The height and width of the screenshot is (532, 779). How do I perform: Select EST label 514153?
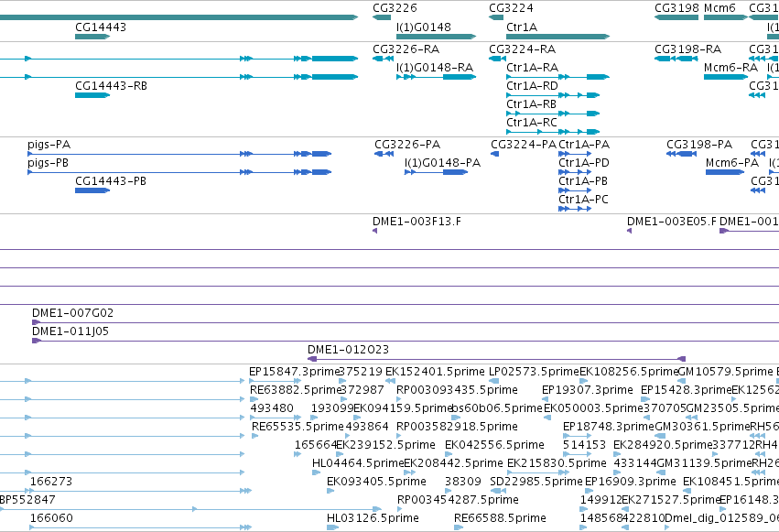584,445
